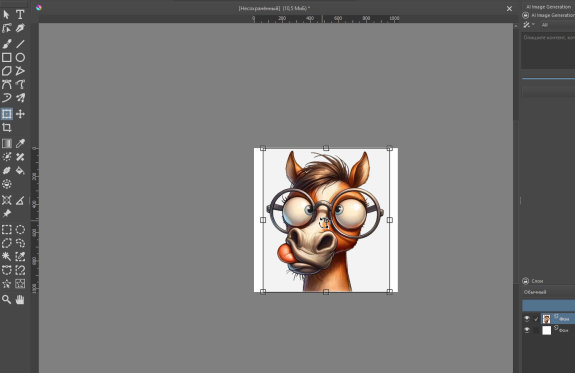
Task: Select the Ellipse shape tool
Action: tap(20, 58)
